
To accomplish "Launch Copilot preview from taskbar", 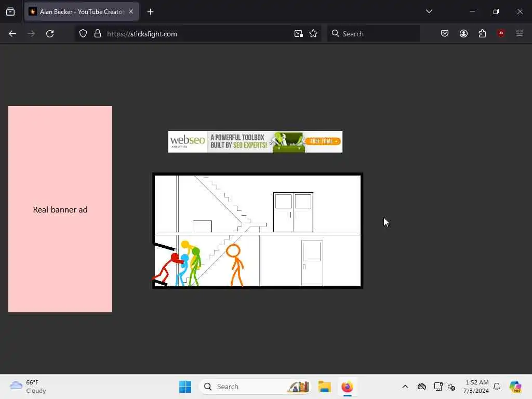I will [515, 387].
